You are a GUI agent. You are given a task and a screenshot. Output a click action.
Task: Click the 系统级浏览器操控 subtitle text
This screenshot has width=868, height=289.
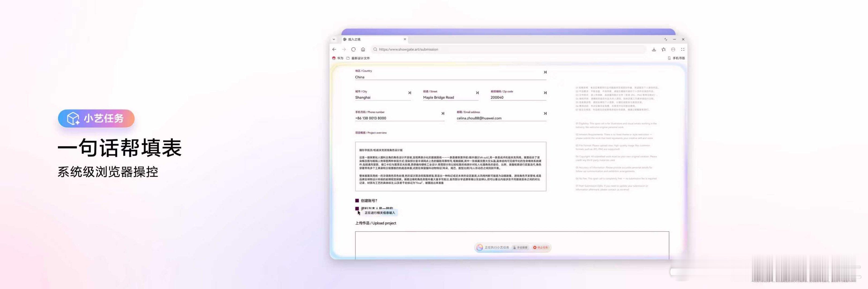click(108, 172)
